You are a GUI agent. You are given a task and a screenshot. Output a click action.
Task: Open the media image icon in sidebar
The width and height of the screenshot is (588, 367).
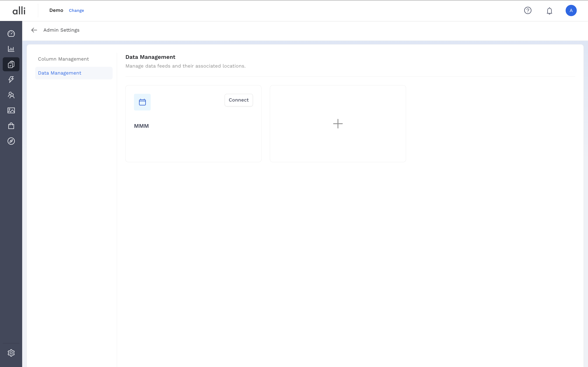(x=11, y=110)
